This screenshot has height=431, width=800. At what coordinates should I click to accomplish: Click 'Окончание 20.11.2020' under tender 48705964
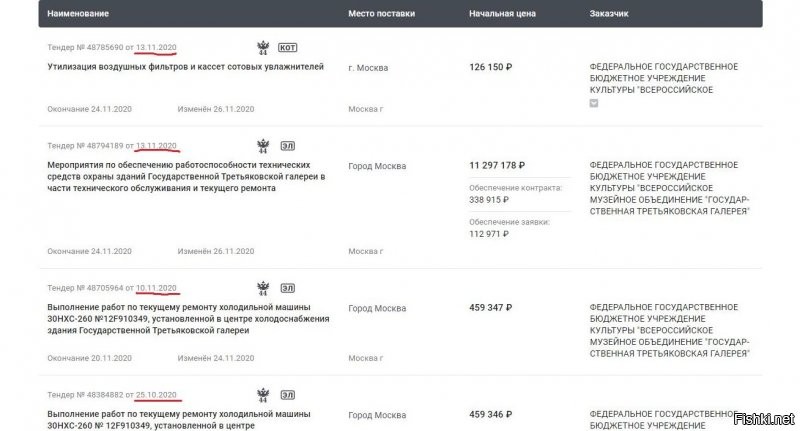[89, 359]
